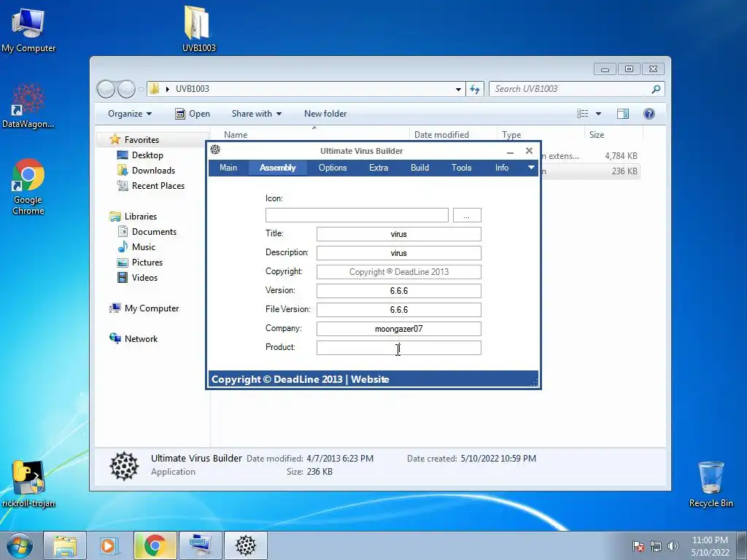
Task: Open the UVB1003 desktop folder icon
Action: click(x=198, y=28)
